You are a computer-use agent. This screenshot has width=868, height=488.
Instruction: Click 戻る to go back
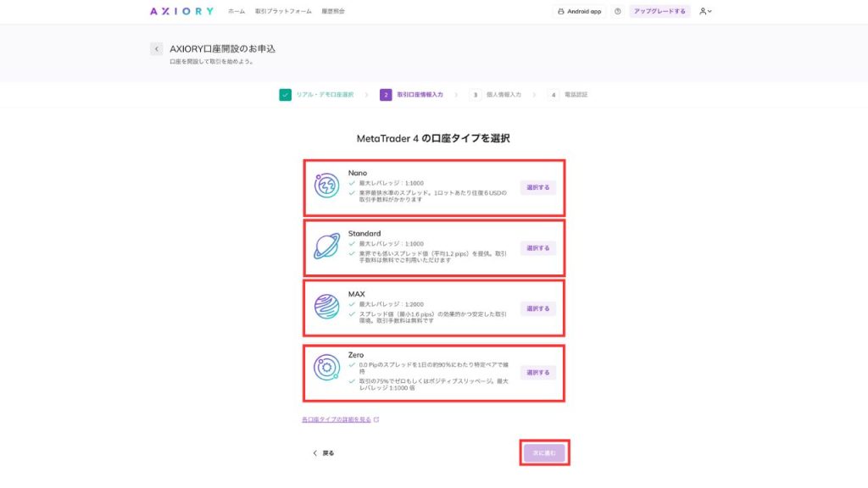324,453
